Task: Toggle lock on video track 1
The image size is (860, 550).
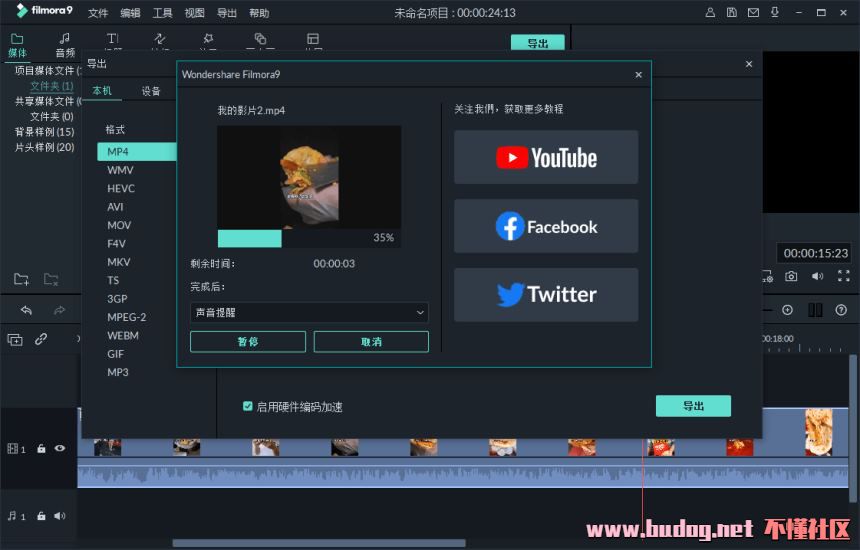Action: 41,449
